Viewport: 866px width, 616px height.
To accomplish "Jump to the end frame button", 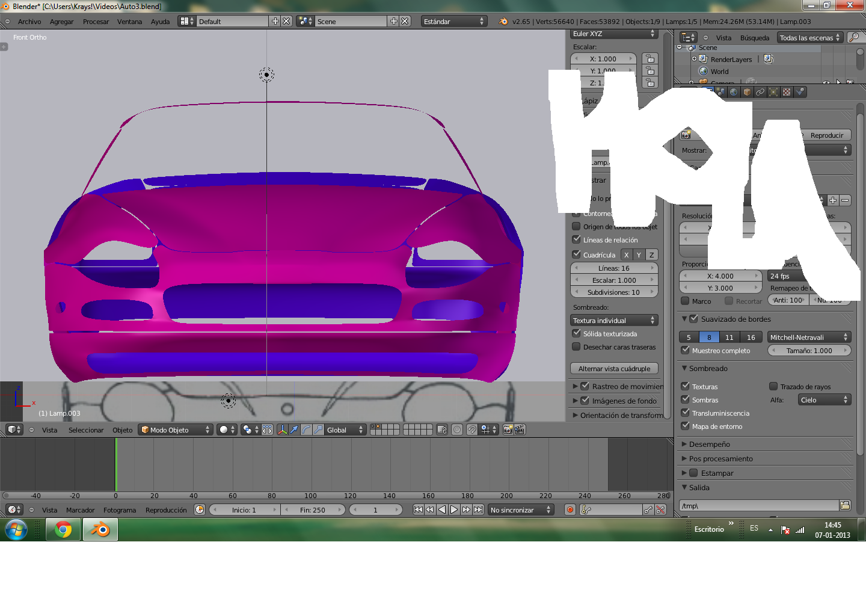I will [x=478, y=510].
